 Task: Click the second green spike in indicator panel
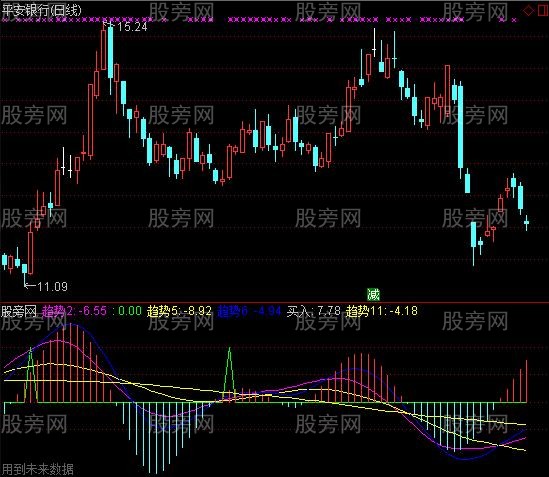point(230,375)
